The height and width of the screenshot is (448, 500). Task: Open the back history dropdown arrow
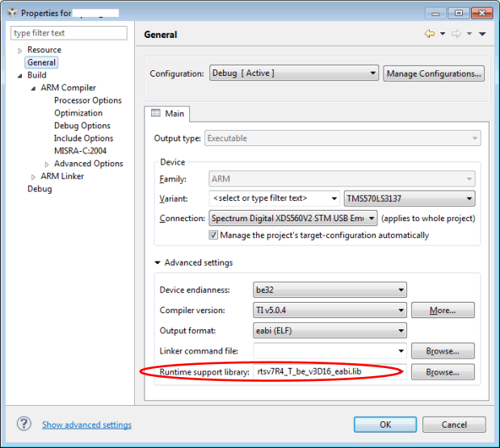point(443,34)
